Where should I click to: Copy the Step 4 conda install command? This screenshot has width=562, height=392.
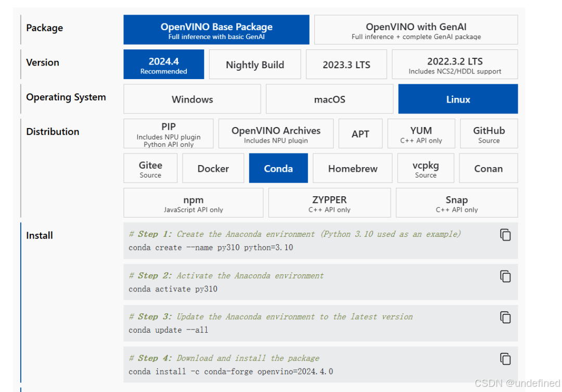505,359
